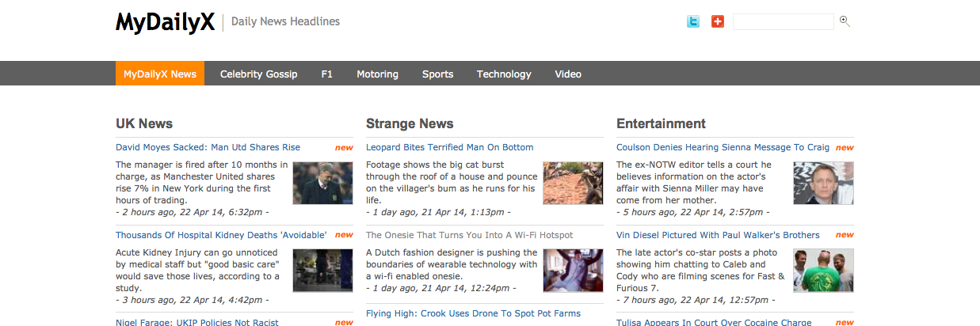Click '2 hours ago, 22 Apr 14, 6:32pm' timestamp

(x=192, y=212)
